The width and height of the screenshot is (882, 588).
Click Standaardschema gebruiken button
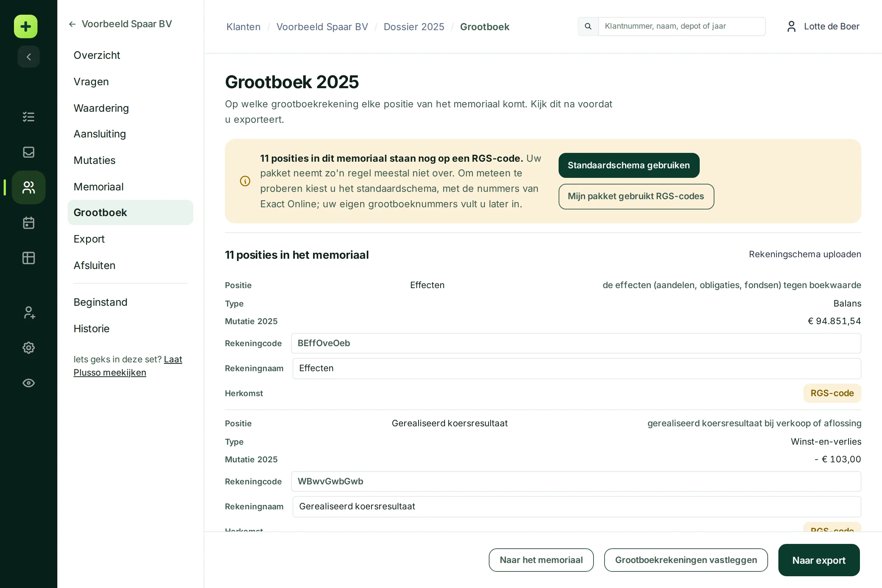629,165
